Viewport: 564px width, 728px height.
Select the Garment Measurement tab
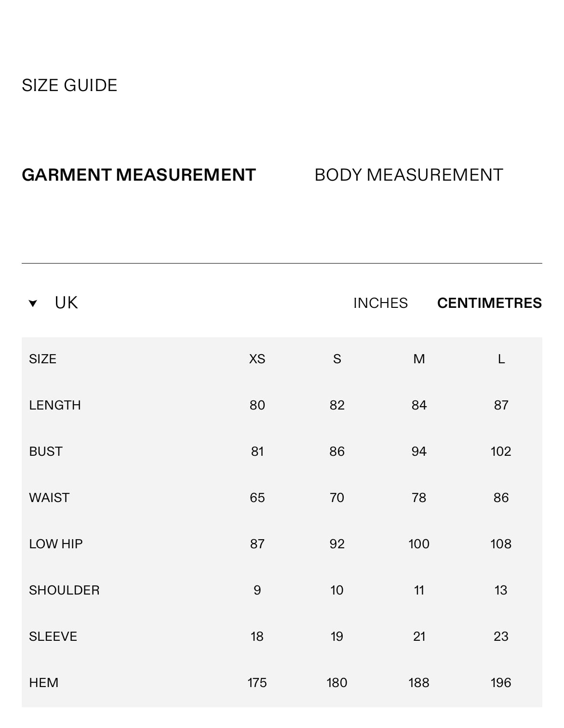click(139, 175)
